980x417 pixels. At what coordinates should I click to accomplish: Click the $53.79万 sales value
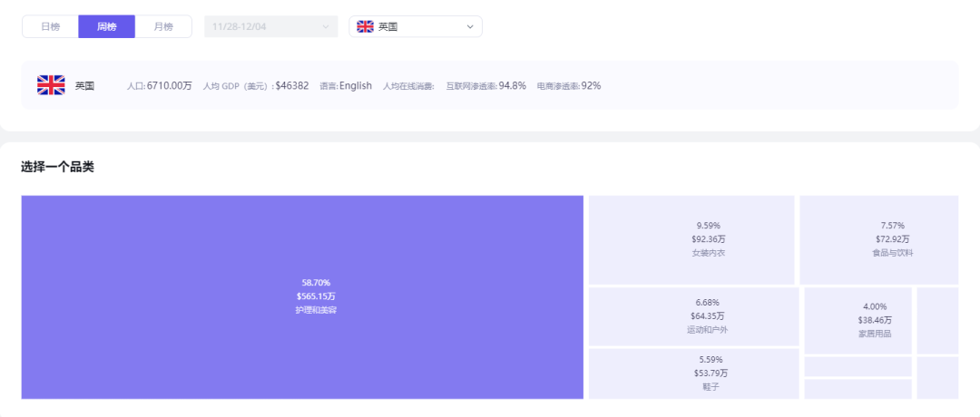[x=711, y=373]
